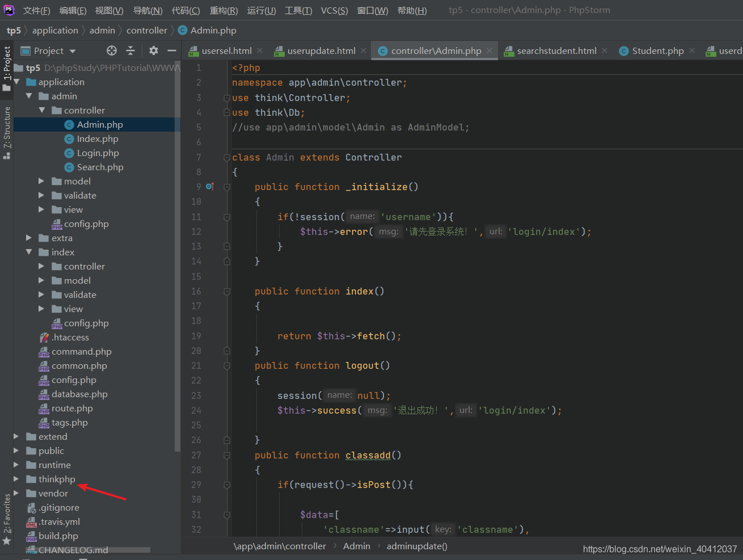Click adminupdate() in bottom breadcrumb

417,546
